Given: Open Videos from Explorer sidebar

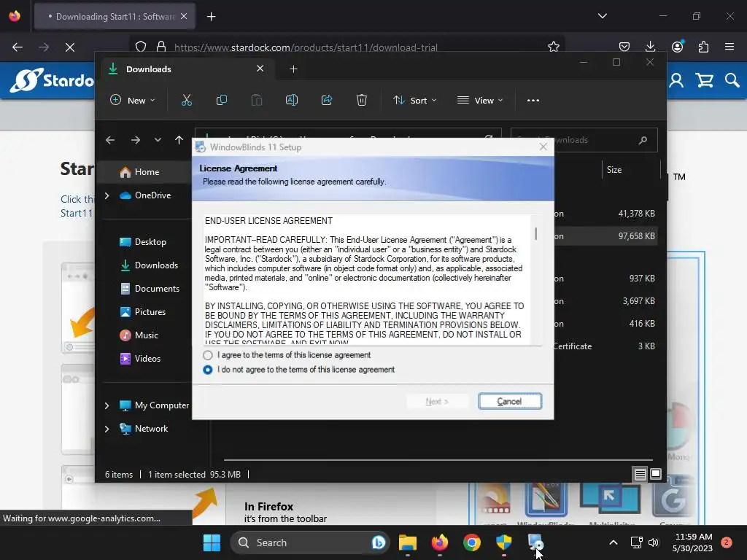Looking at the screenshot, I should click(x=140, y=359).
